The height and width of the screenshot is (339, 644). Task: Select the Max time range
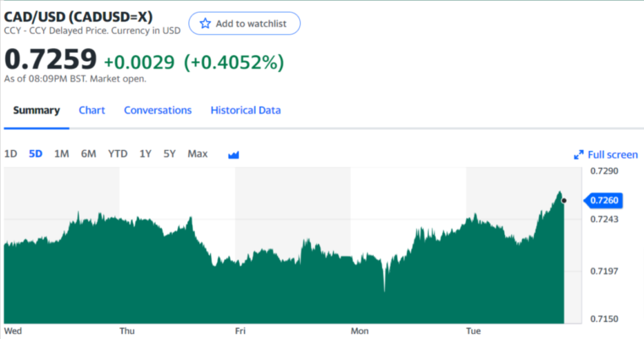(x=197, y=154)
